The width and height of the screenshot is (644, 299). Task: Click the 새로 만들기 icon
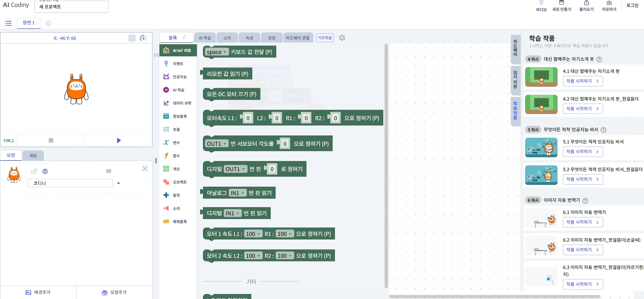tap(562, 6)
